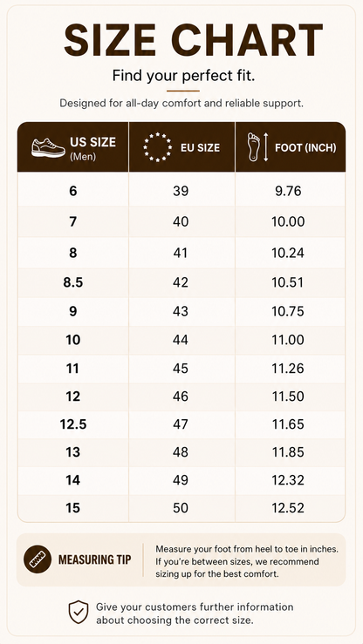
Task: Click the 12.32 foot length value
Action: 288,480
